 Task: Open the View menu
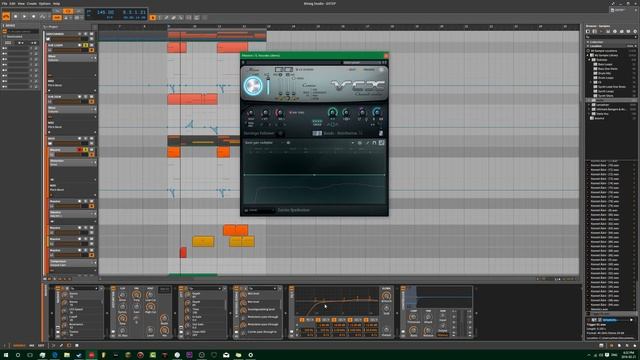click(x=21, y=4)
